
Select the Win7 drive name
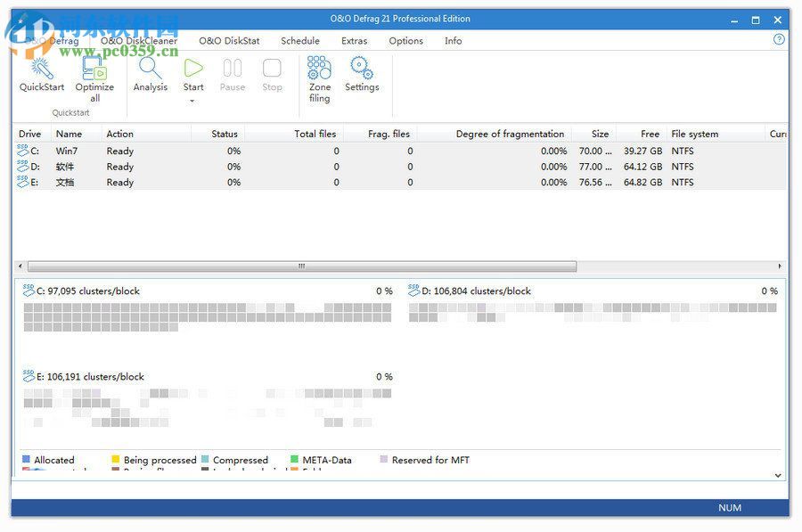click(67, 151)
